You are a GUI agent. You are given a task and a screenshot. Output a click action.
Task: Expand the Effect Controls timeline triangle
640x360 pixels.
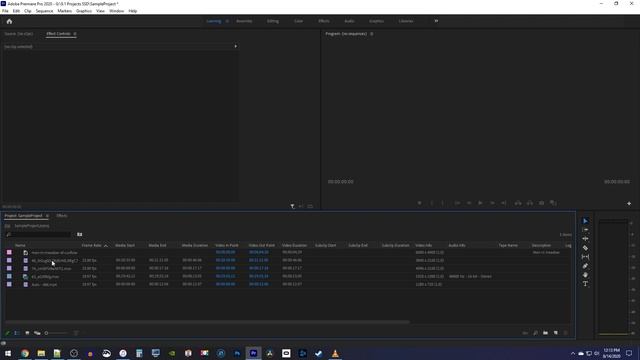(x=236, y=47)
